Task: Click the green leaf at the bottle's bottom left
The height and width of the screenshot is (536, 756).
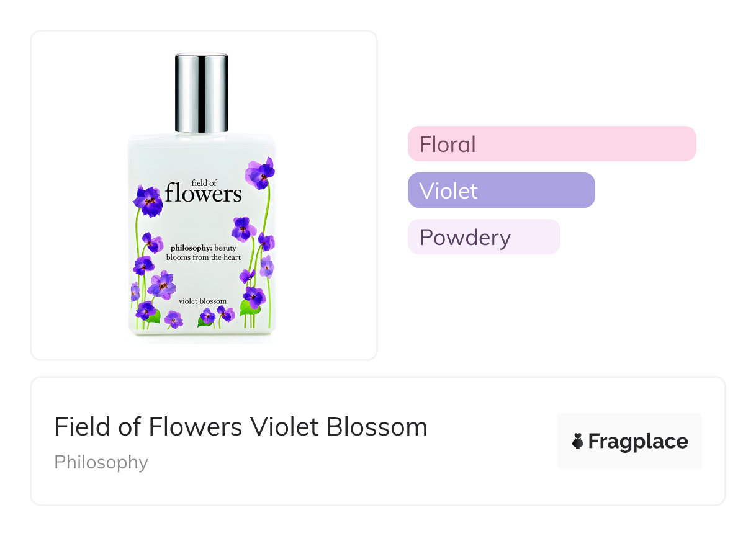Action: [153, 316]
